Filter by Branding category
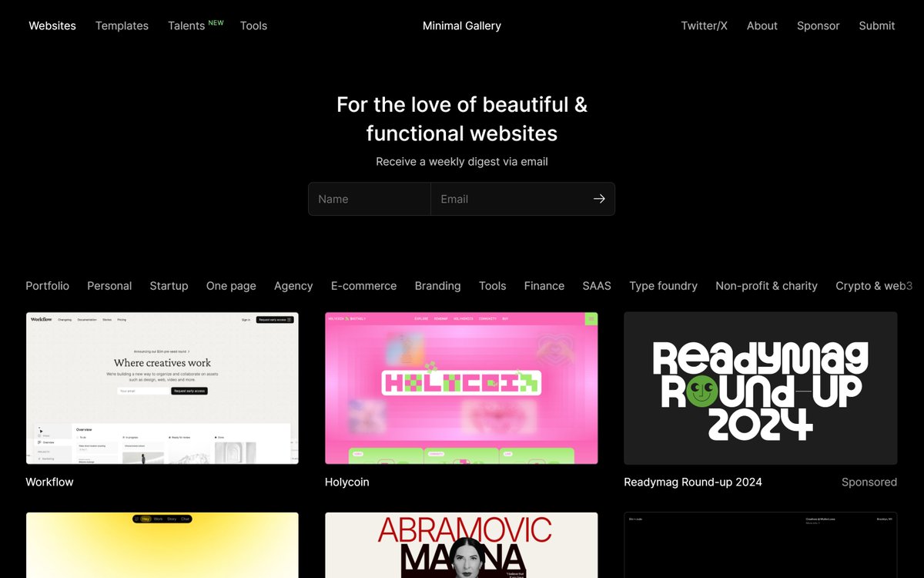Image resolution: width=924 pixels, height=578 pixels. coord(437,285)
